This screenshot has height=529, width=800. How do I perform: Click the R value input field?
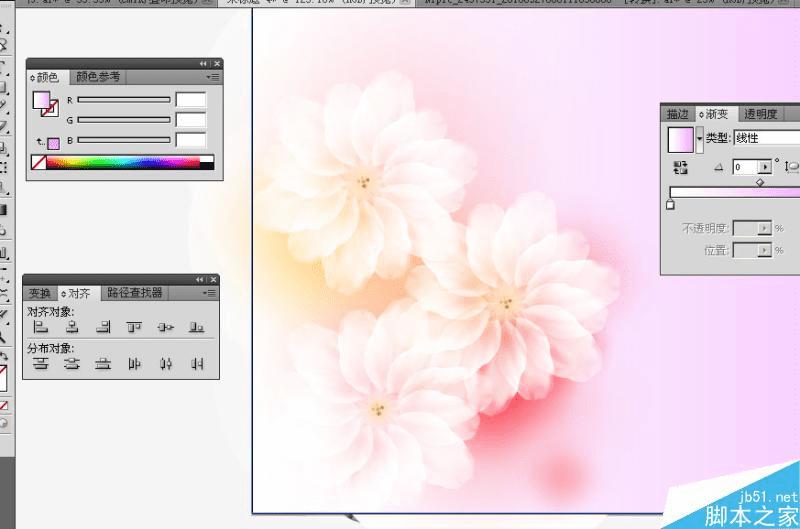click(x=190, y=100)
